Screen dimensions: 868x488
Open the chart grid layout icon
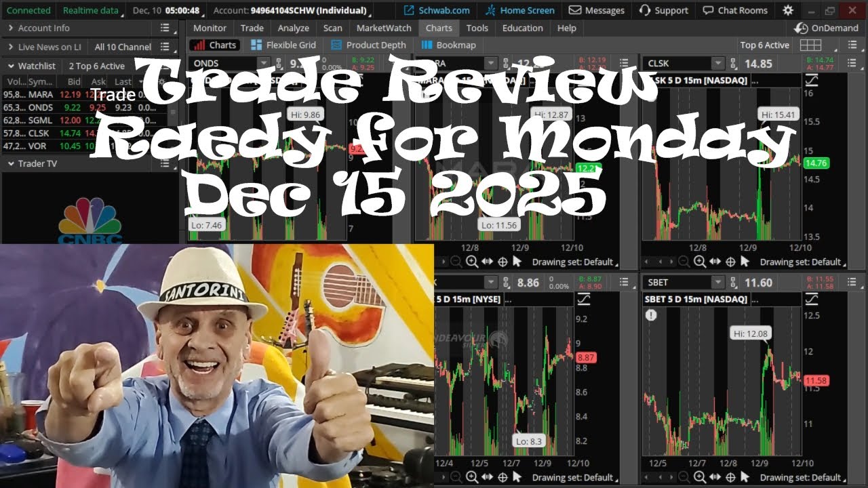pyautogui.click(x=810, y=45)
